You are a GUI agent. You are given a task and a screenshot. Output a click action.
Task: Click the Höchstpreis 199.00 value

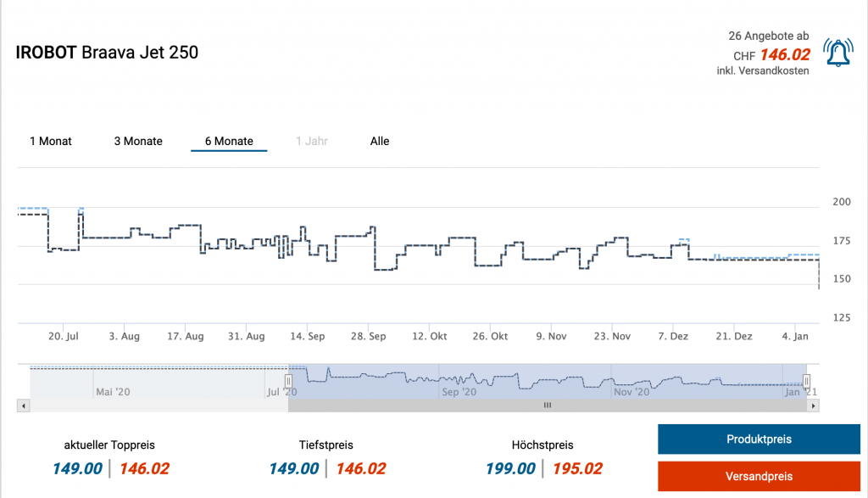[509, 469]
